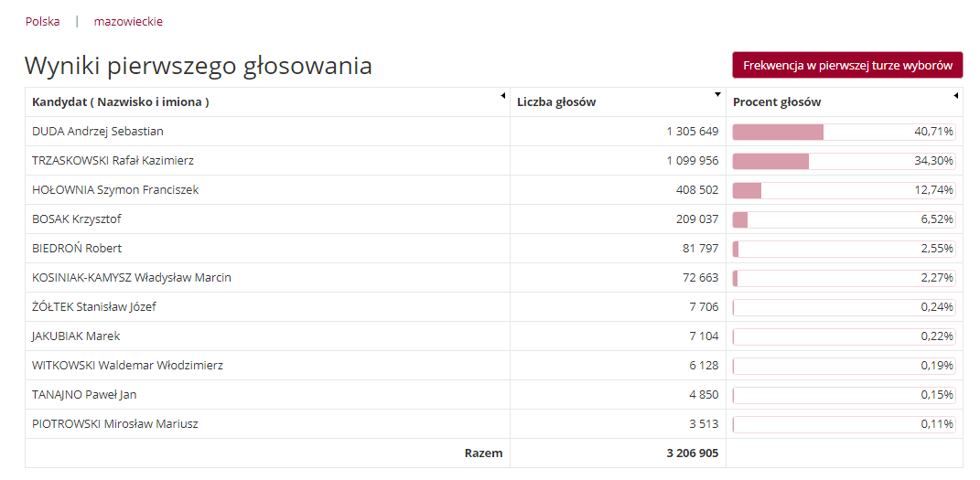Viewport: 980px width, 480px height.
Task: Click vote count 81 797 for Biedroń
Action: (700, 249)
